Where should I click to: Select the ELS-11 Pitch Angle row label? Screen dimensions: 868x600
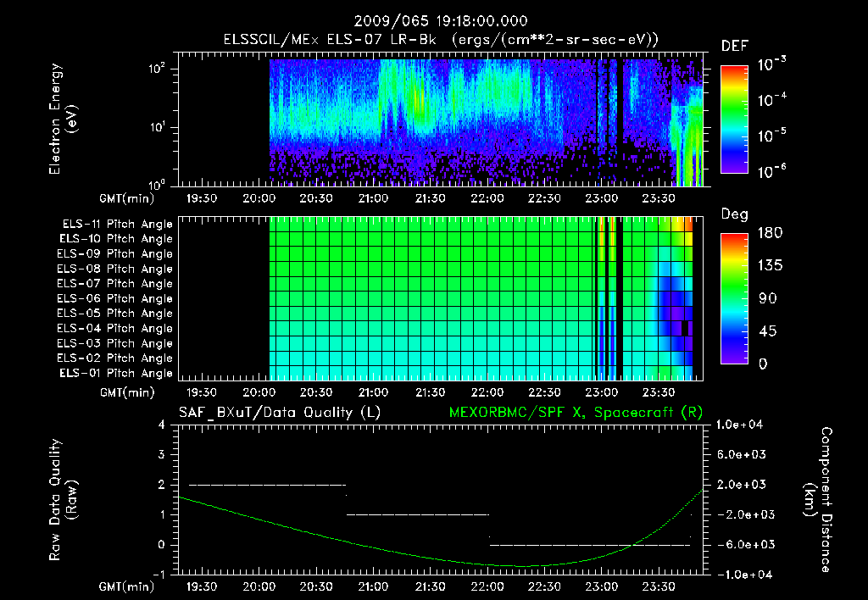pos(117,225)
